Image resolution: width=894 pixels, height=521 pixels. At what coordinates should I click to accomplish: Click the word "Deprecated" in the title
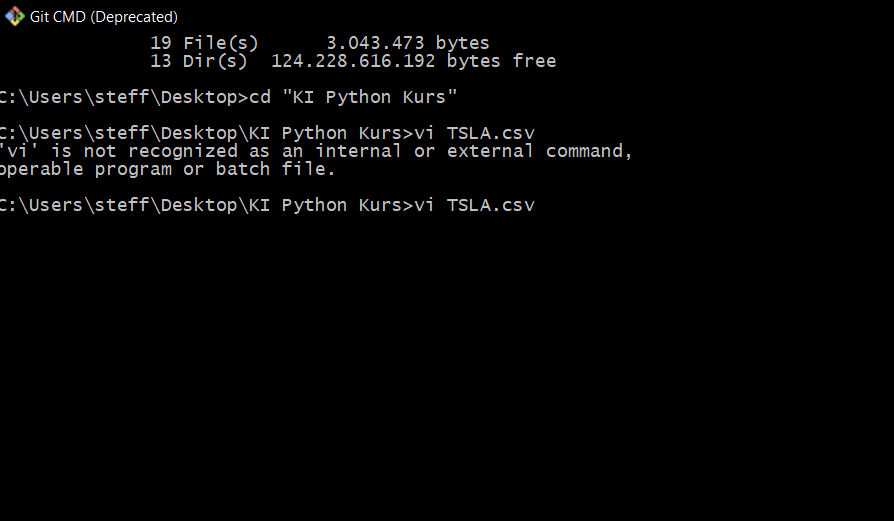pyautogui.click(x=133, y=17)
